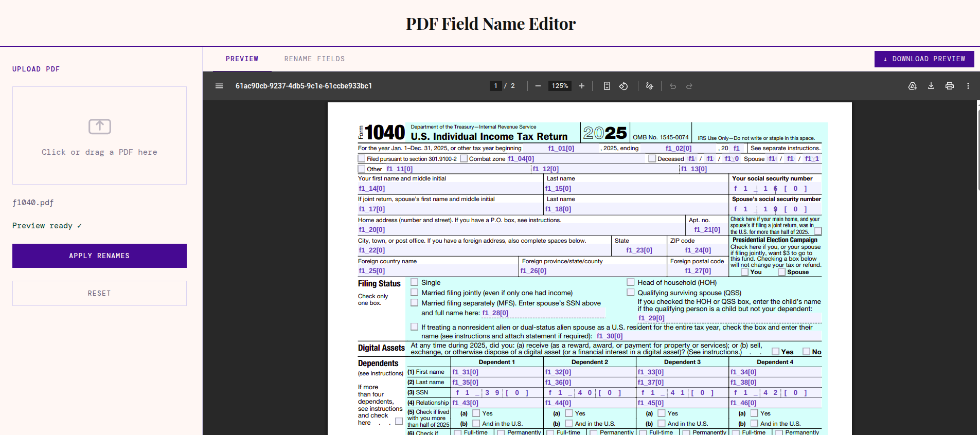Switch to the Preview tab
This screenshot has width=980, height=435.
[x=242, y=59]
